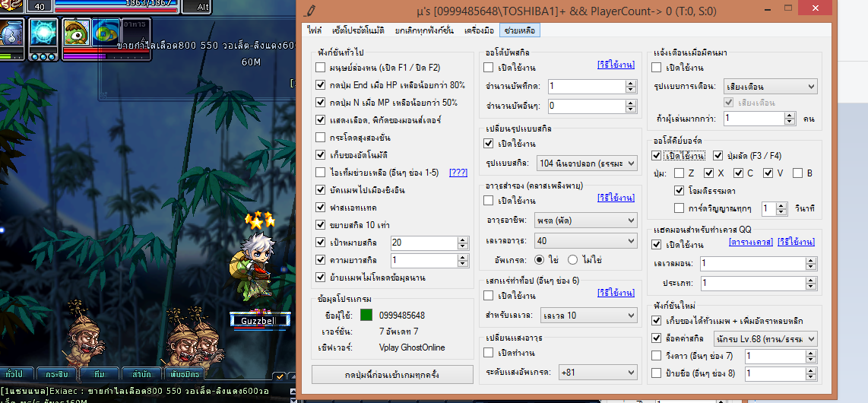
Task: Open the รูปแบบการเตือน dropdown showing เสียงเตือน
Action: [770, 87]
